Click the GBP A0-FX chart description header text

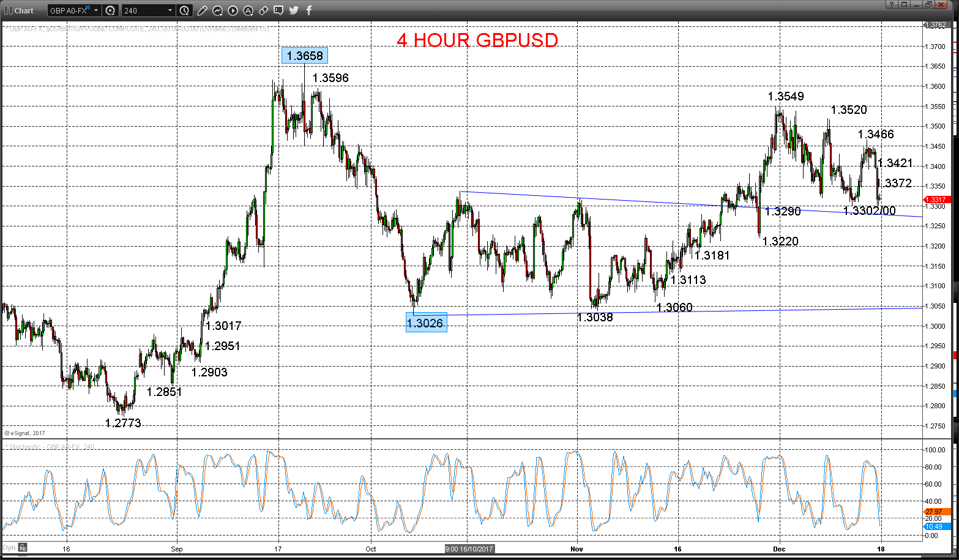point(138,28)
